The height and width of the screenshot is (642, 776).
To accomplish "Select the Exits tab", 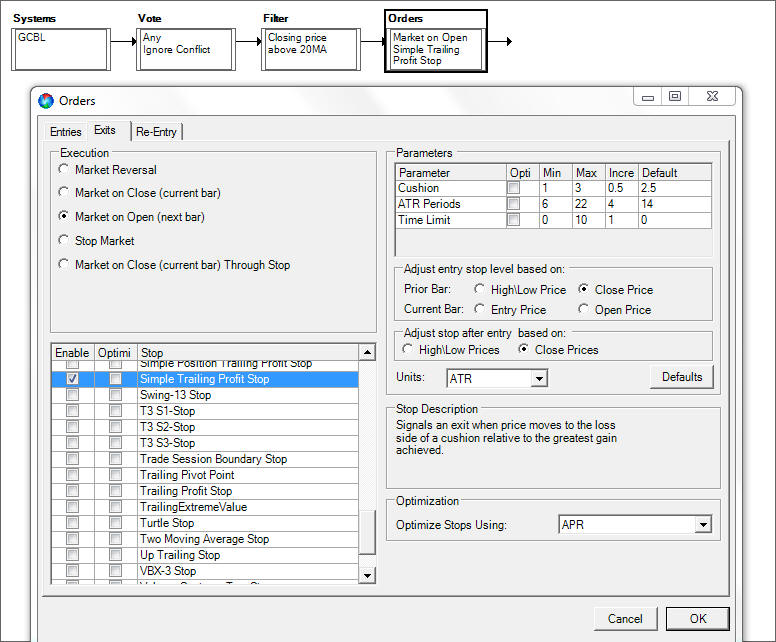I will 105,130.
